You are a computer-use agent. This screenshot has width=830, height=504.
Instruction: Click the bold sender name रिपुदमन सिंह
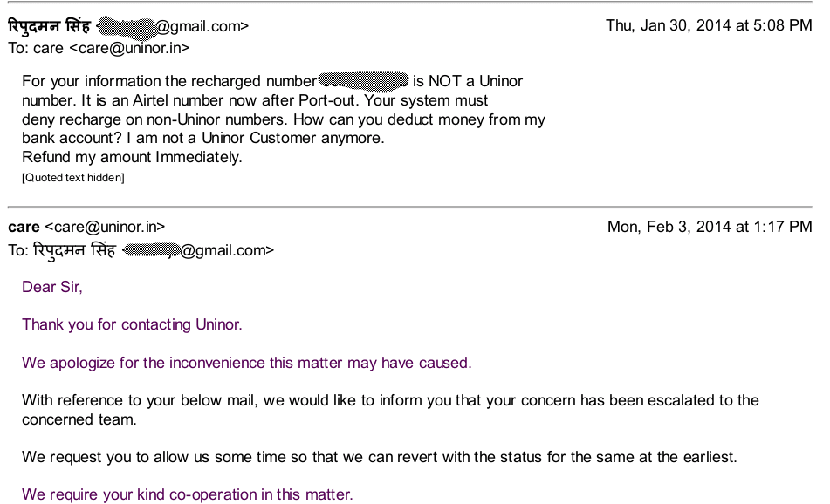pyautogui.click(x=50, y=25)
